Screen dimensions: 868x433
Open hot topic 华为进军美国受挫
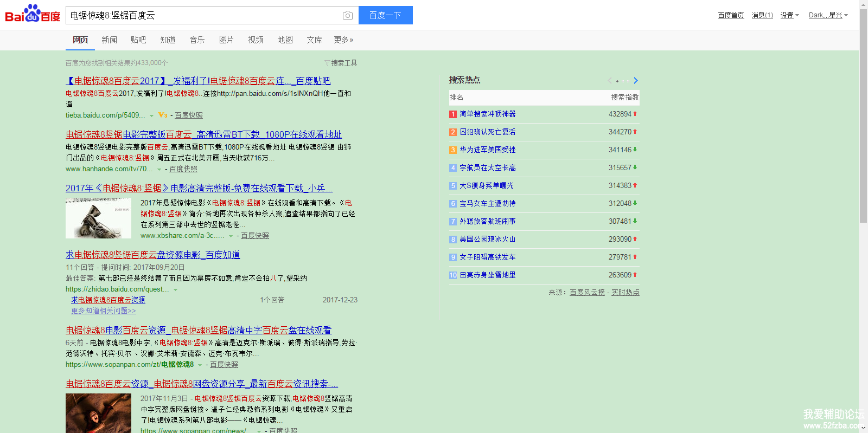(x=488, y=150)
